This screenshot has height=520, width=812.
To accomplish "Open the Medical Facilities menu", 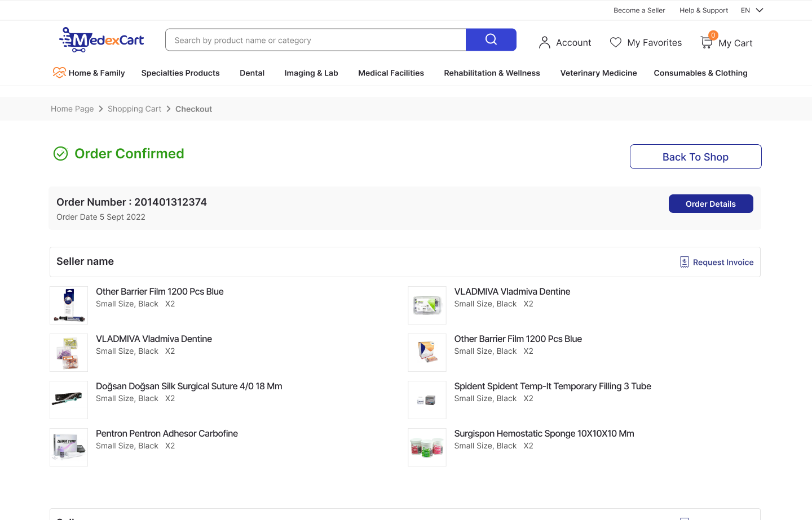I will [x=391, y=73].
